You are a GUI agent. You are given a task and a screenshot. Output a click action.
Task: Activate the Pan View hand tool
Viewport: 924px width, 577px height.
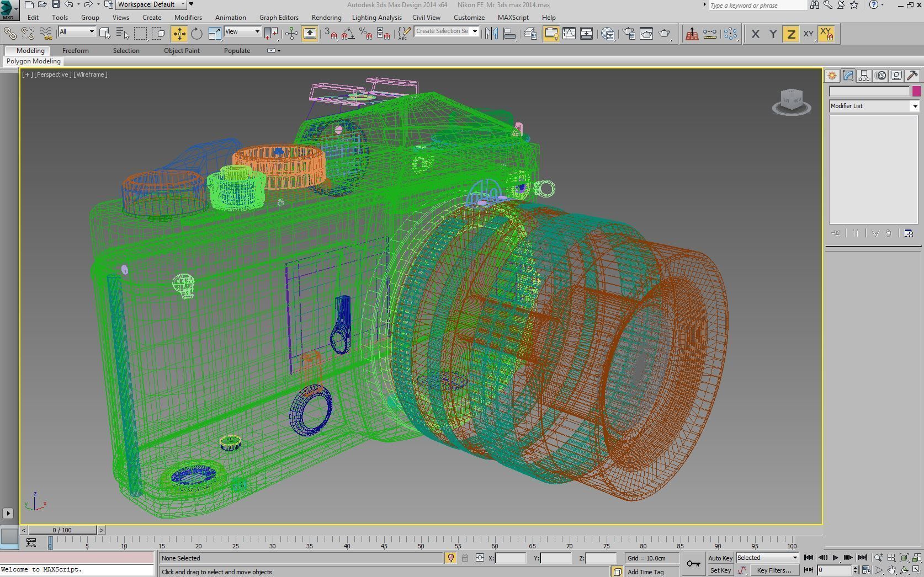(891, 570)
